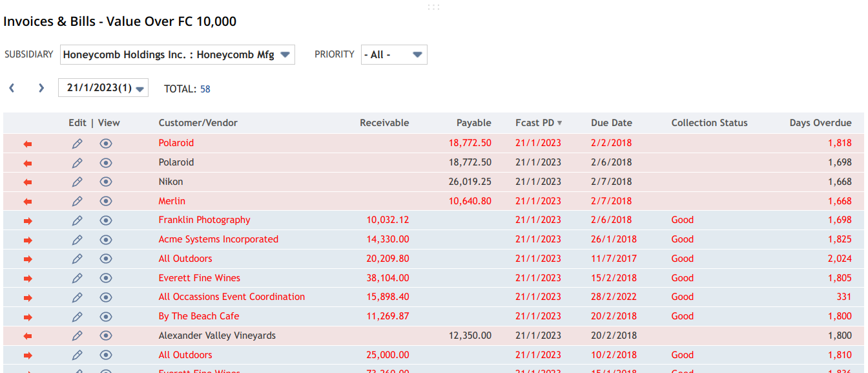Edit the Franklin Photography invoice
The width and height of the screenshot is (868, 373).
point(77,220)
